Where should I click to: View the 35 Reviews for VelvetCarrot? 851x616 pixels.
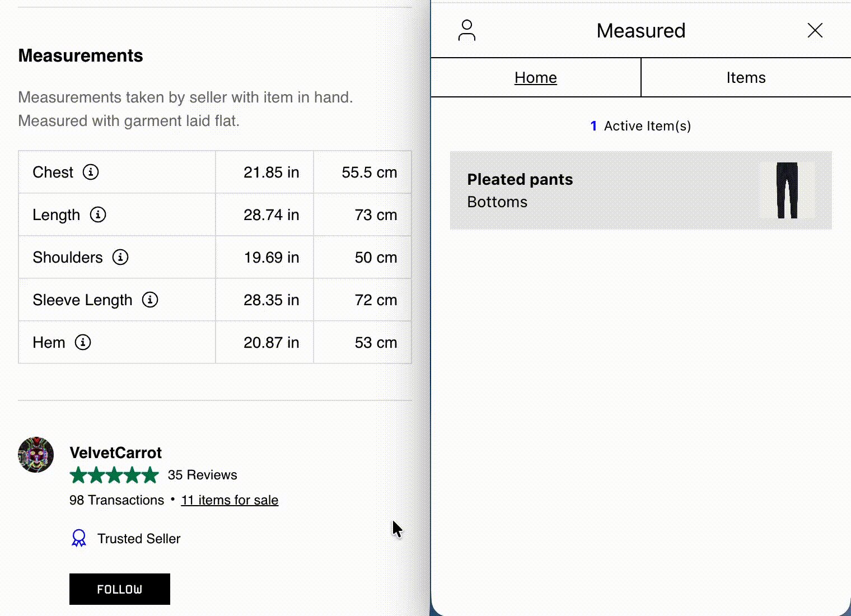[202, 474]
